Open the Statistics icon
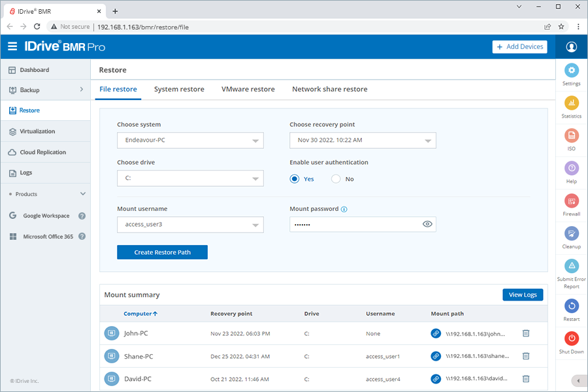The width and height of the screenshot is (588, 392). 572,103
